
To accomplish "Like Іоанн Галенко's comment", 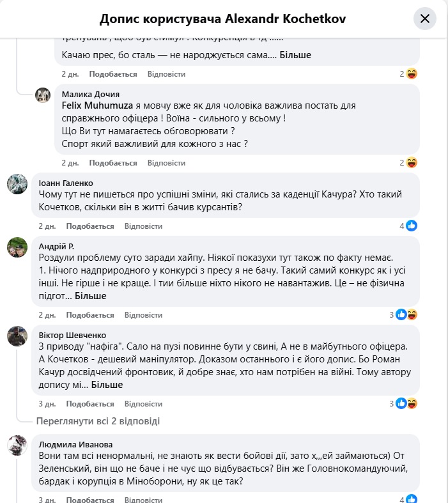I will click(90, 226).
